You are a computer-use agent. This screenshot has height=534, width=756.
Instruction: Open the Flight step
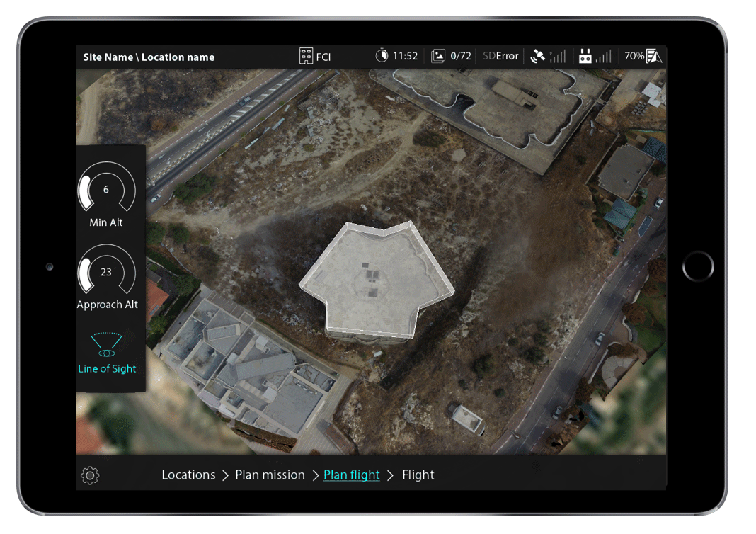pyautogui.click(x=418, y=475)
